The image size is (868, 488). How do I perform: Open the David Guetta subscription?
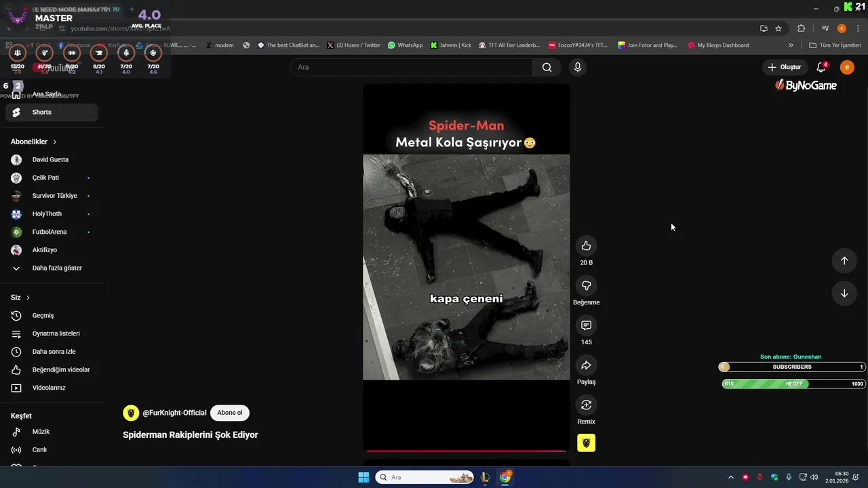click(52, 160)
